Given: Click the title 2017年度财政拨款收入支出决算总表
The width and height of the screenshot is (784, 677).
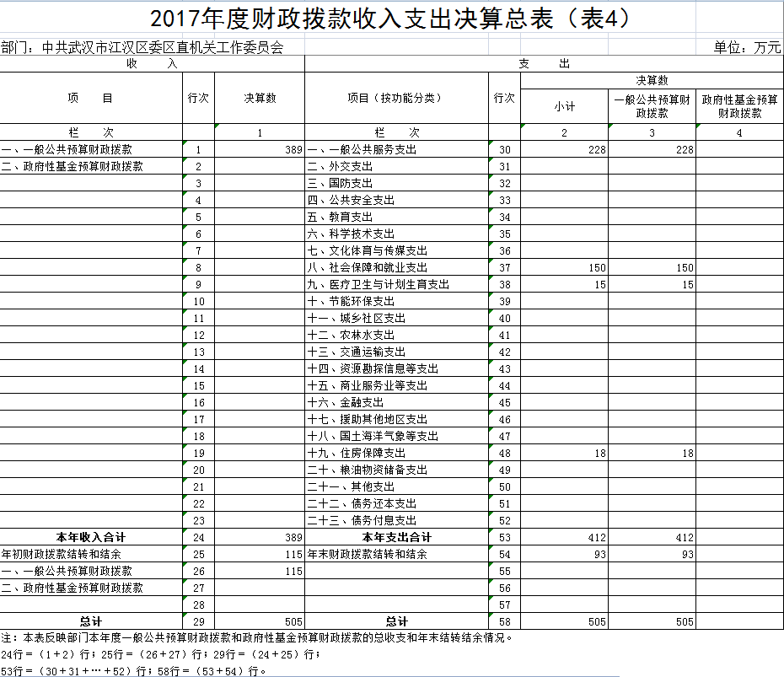Looking at the screenshot, I should tap(389, 19).
